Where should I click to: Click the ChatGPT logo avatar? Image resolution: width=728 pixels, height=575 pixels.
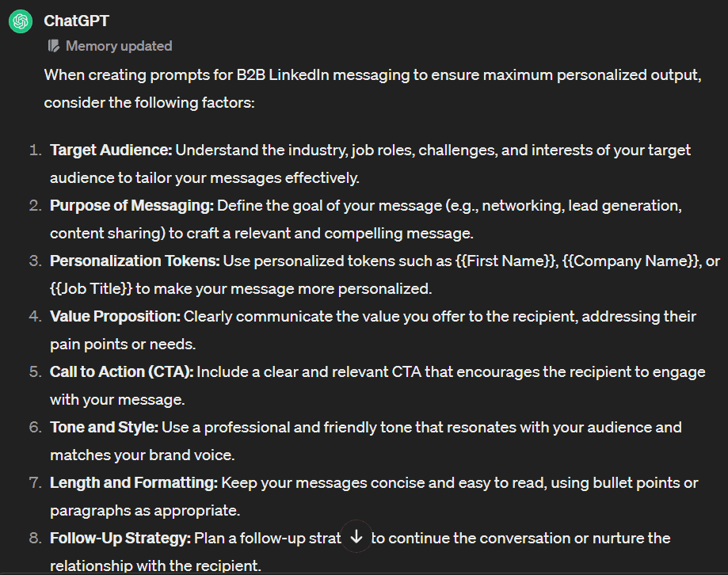tap(20, 21)
